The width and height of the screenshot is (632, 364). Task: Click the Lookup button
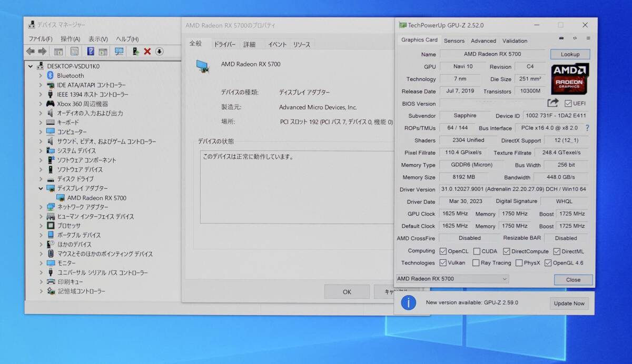click(570, 54)
